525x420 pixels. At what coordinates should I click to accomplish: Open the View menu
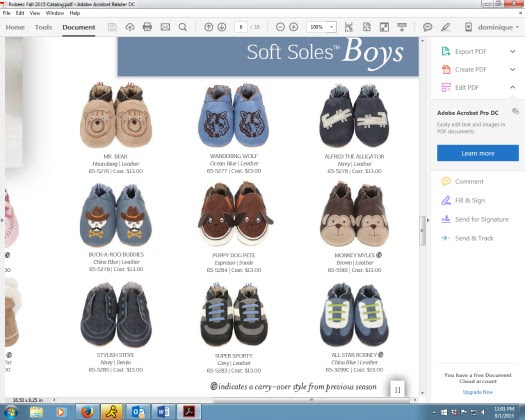click(x=35, y=13)
